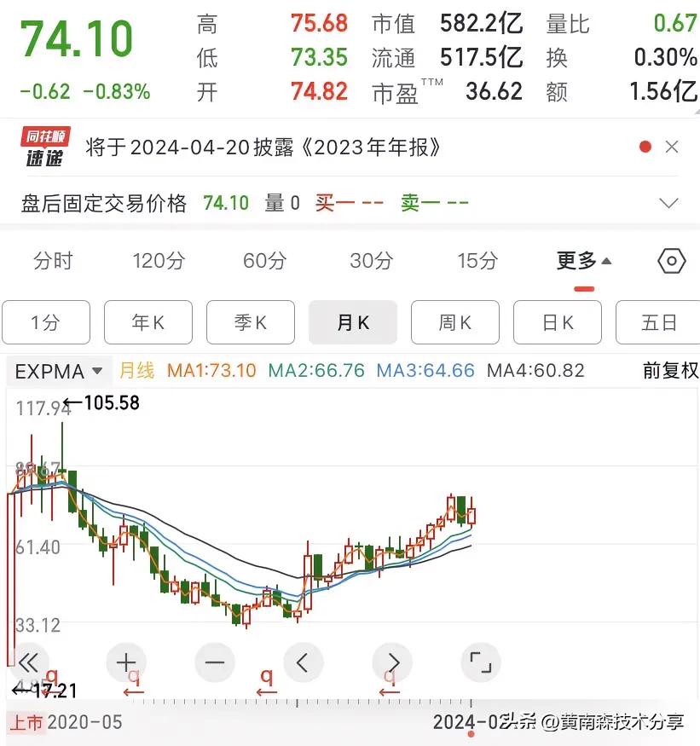Screen dimensions: 700x746
Task: Click the 市值 value 582.2亿
Action: (x=482, y=23)
